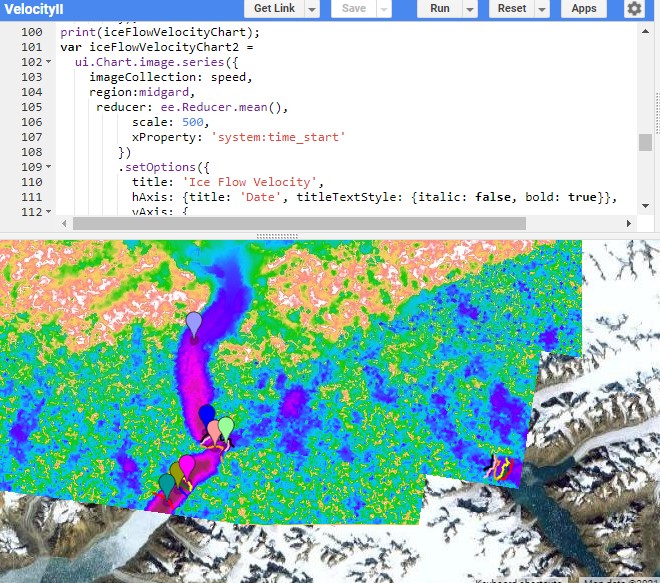660x583 pixels.
Task: Fold the setOptions block at line 109
Action: (49, 167)
